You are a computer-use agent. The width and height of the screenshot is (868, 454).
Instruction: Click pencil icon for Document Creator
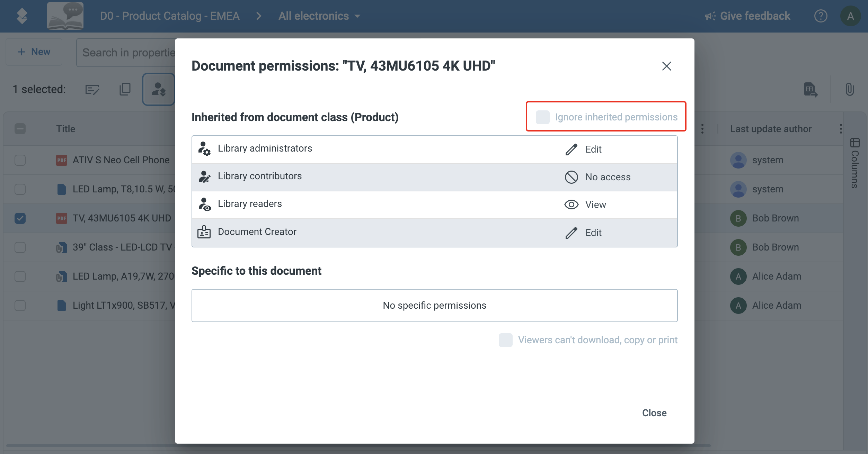(571, 233)
